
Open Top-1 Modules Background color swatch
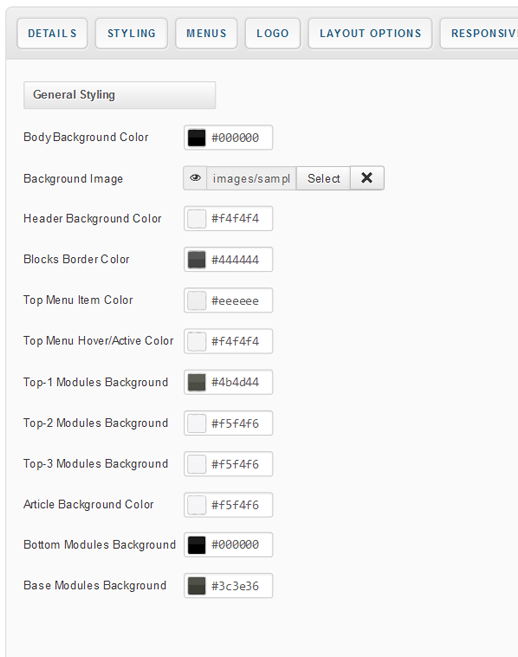tap(197, 382)
